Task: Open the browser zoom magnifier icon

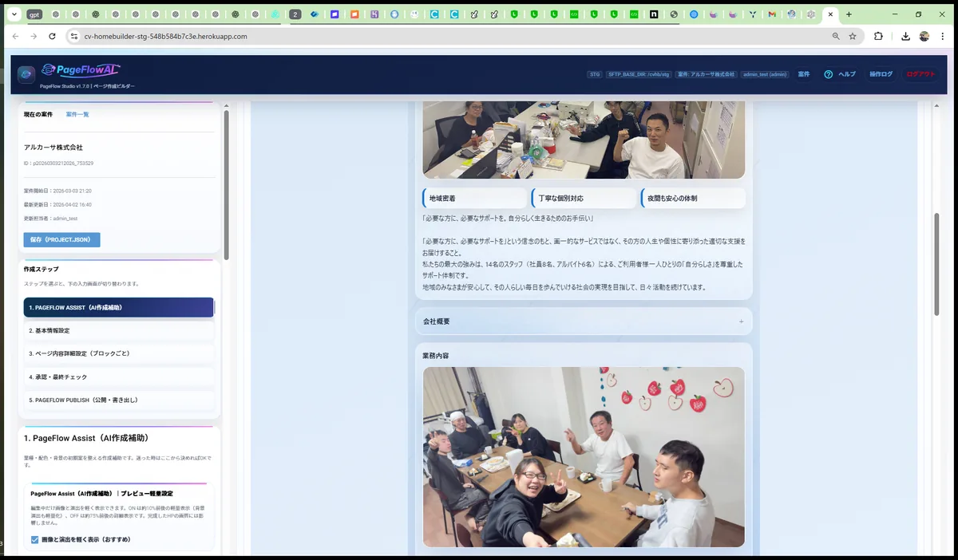Action: point(836,36)
